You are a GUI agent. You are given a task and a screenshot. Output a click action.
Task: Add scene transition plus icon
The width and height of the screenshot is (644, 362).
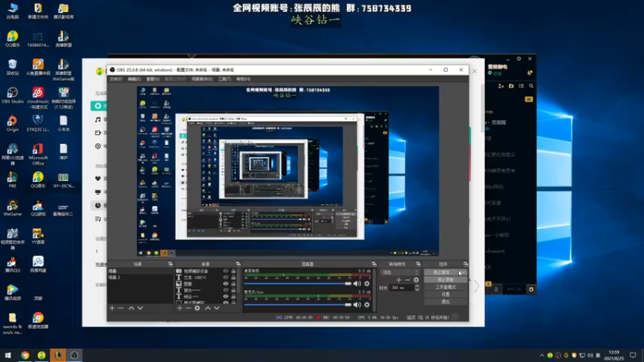(x=398, y=280)
